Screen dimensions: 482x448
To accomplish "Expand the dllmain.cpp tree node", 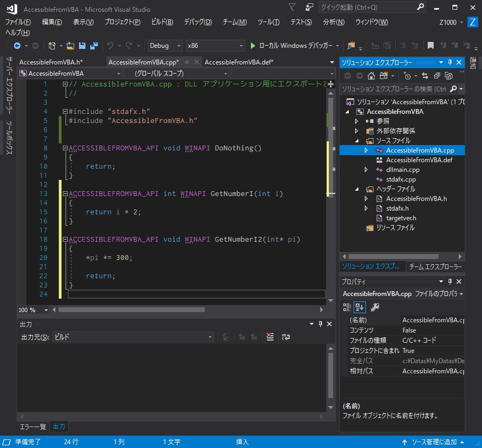I will pyautogui.click(x=366, y=170).
